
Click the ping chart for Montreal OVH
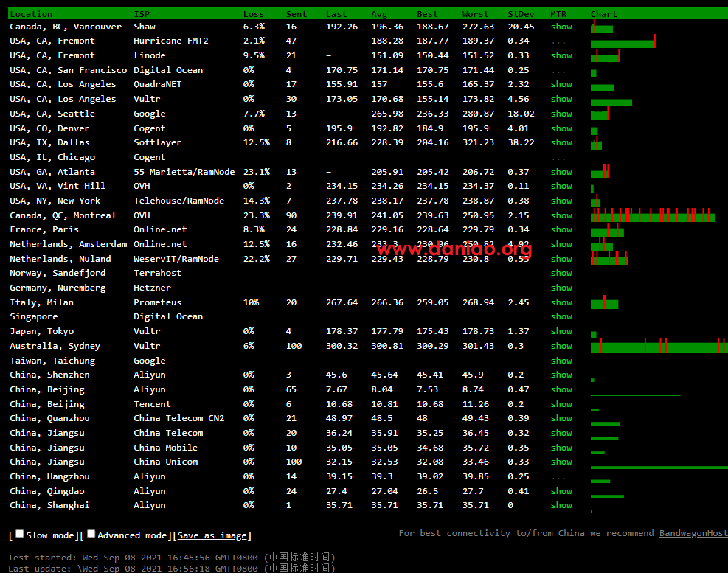(x=653, y=215)
